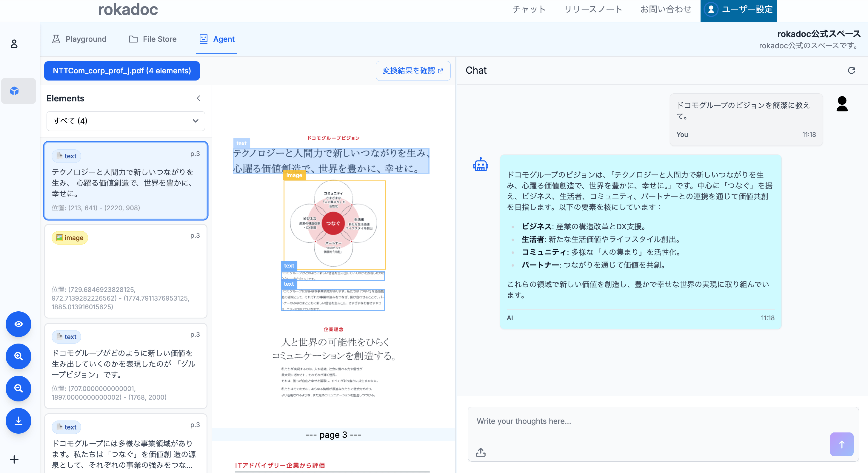Click NTTCom_corp_prof_j.pdf (4 elements) button
Screen dimensions: 868x473
122,71
